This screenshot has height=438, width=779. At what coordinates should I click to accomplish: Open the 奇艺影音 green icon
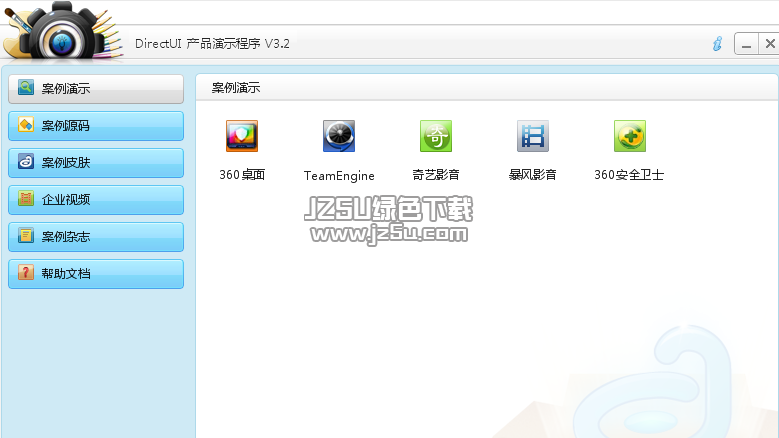436,136
